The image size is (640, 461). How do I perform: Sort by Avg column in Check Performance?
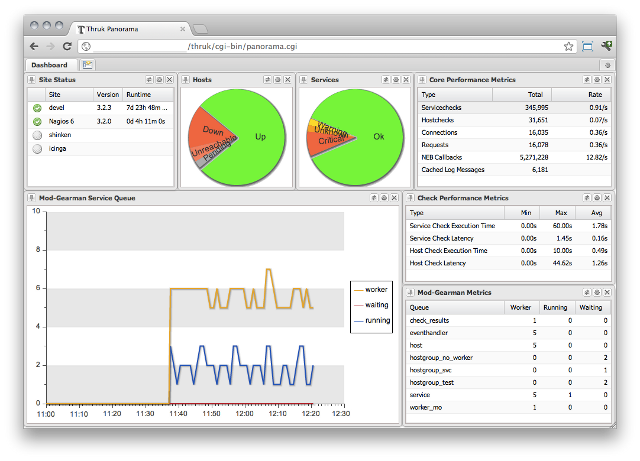click(x=598, y=212)
